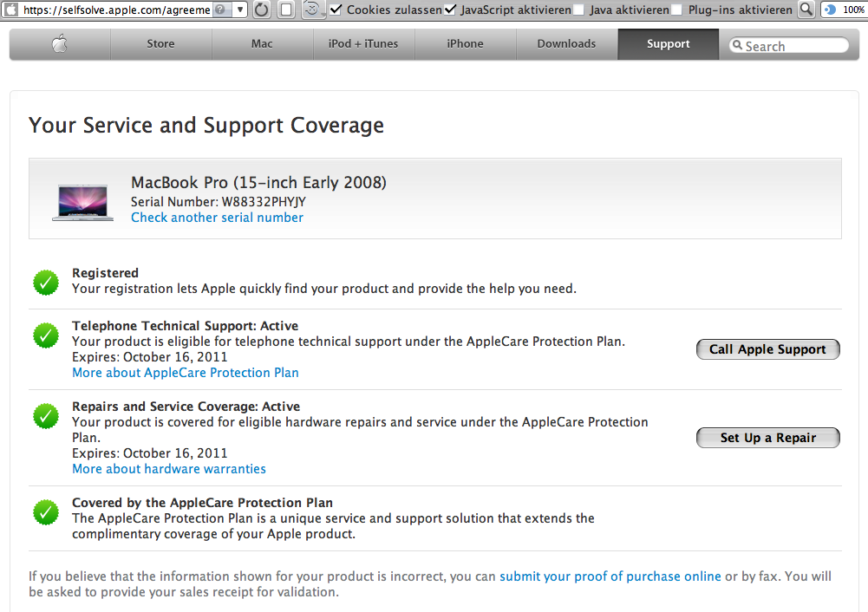Click the browser URL address field
The width and height of the screenshot is (868, 612).
(x=116, y=10)
